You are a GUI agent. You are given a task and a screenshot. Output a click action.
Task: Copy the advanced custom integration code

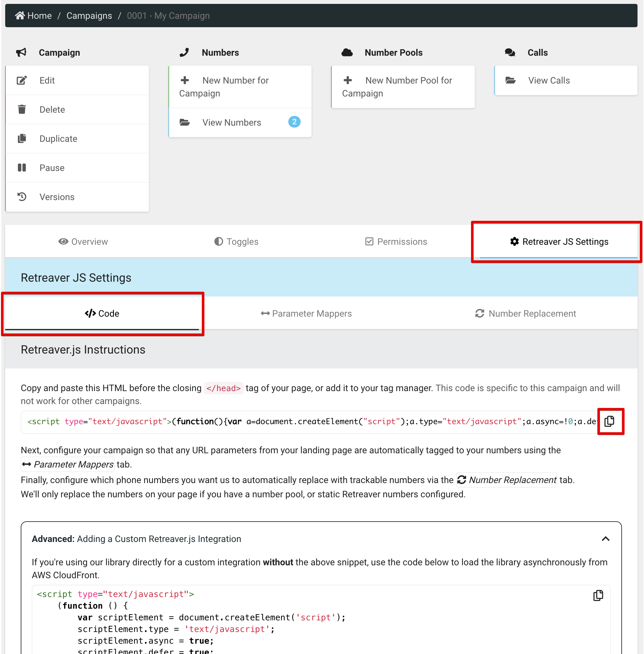[x=598, y=595]
